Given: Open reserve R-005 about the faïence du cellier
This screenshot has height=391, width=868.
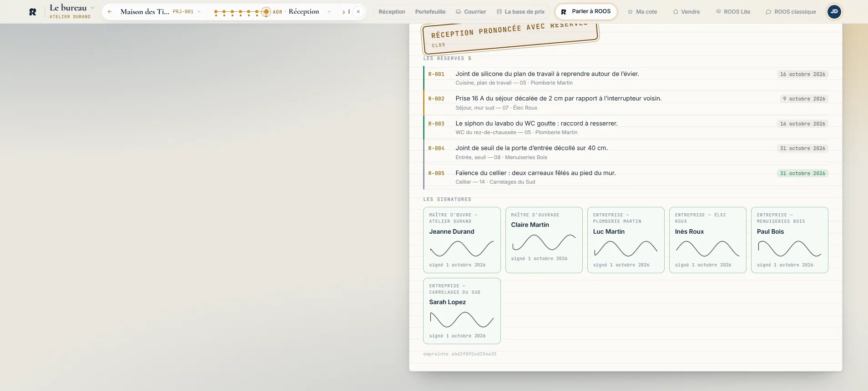Looking at the screenshot, I should click(626, 177).
